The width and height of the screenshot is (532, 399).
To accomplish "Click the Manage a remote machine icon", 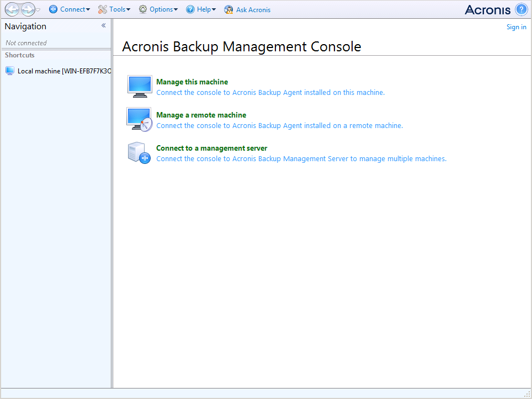I will (x=139, y=119).
